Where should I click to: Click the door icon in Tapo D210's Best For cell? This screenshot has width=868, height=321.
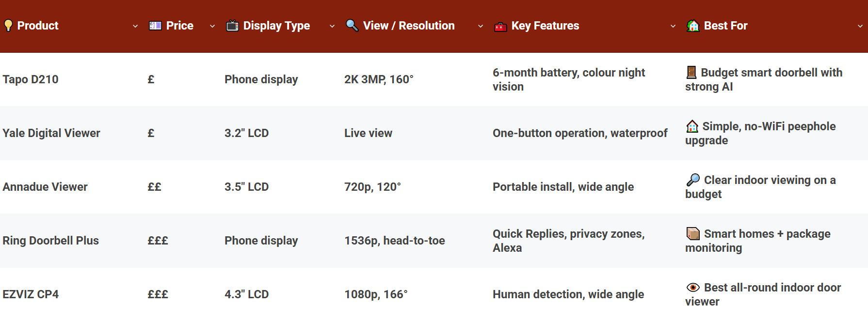691,72
